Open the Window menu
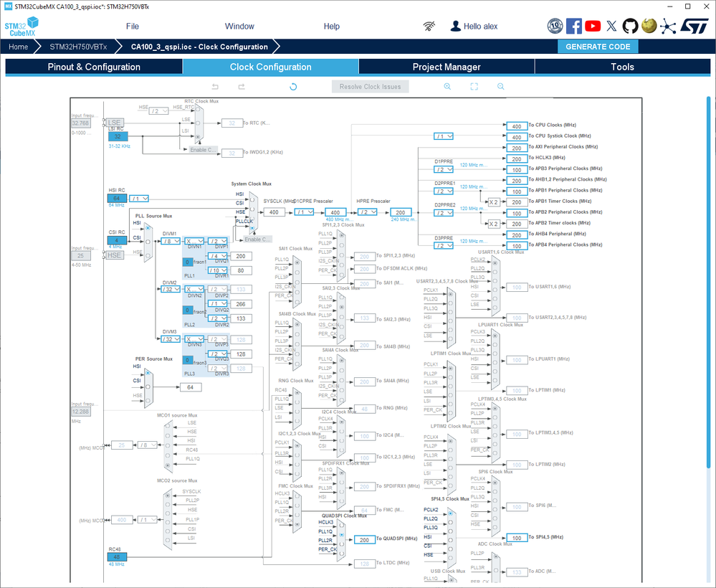716x588 pixels. [239, 27]
